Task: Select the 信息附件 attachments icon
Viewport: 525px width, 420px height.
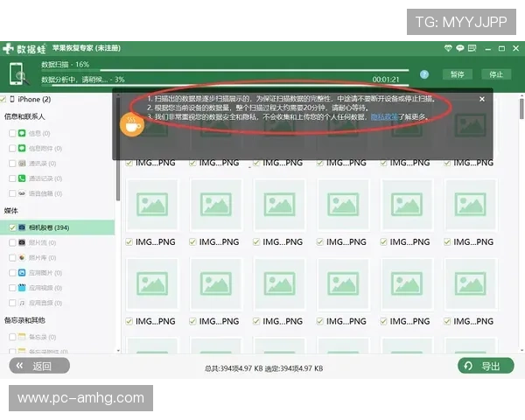Action: point(22,149)
